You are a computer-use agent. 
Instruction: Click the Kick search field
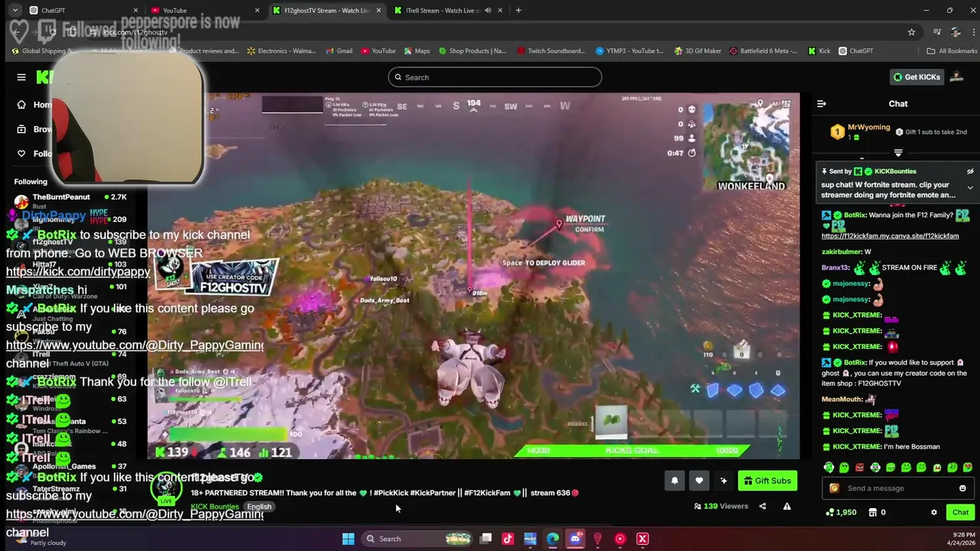click(x=495, y=77)
